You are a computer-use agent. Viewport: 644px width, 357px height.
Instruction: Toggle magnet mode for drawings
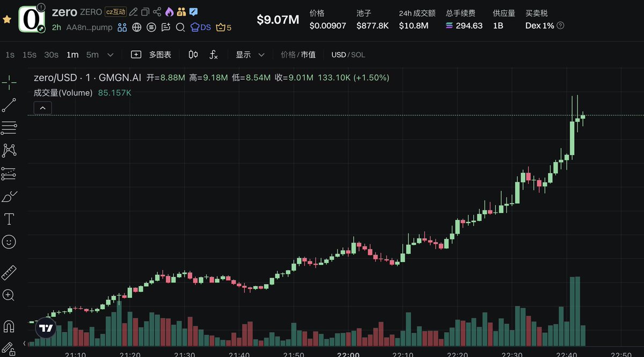tap(9, 326)
